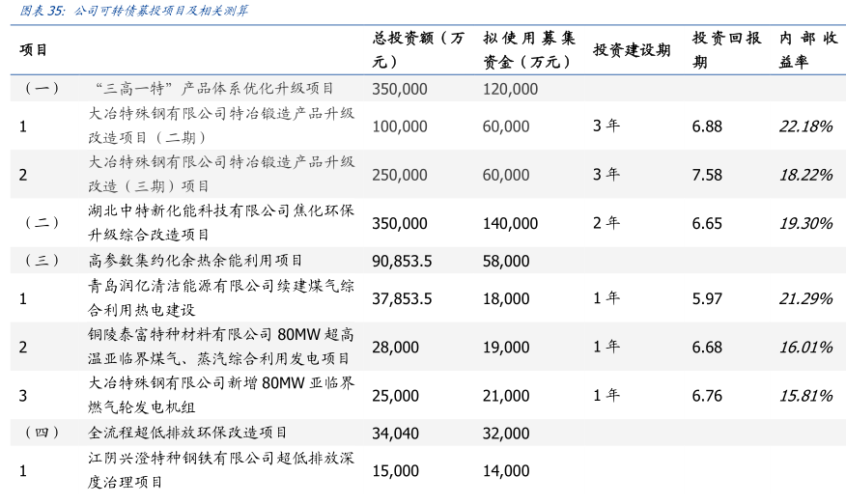Click the section marker '（二）'

pos(42,222)
